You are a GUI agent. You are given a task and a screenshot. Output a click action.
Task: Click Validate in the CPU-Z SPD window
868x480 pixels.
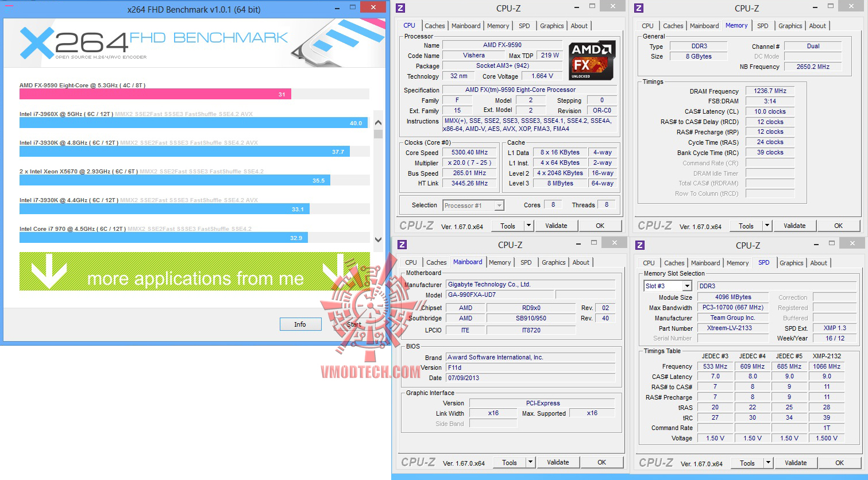(796, 463)
